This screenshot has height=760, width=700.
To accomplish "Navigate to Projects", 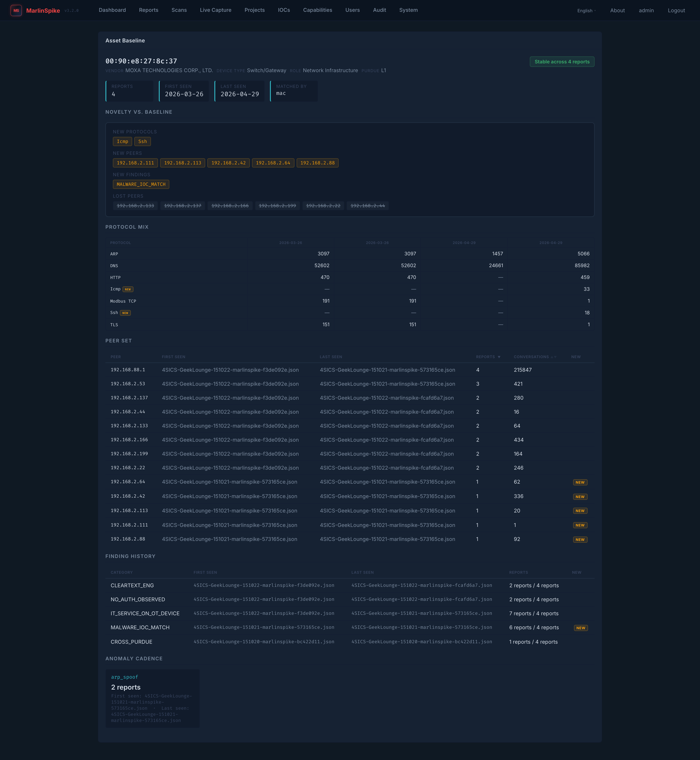I will (255, 10).
